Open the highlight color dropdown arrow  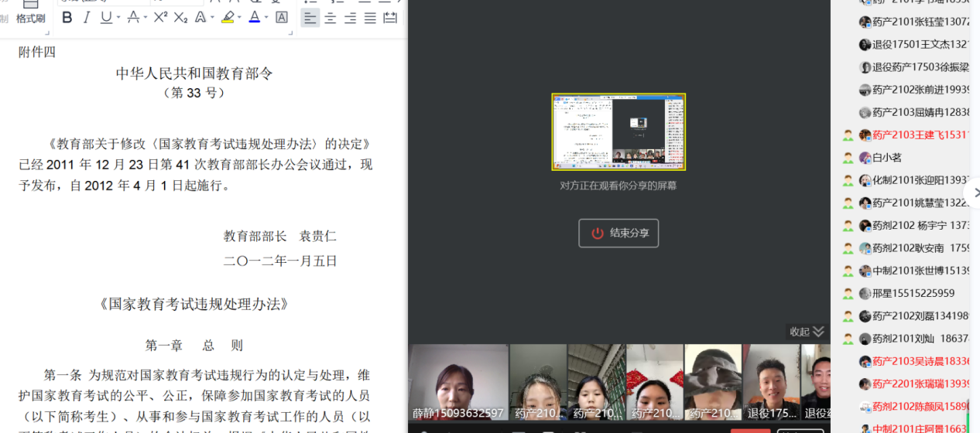coord(239,18)
